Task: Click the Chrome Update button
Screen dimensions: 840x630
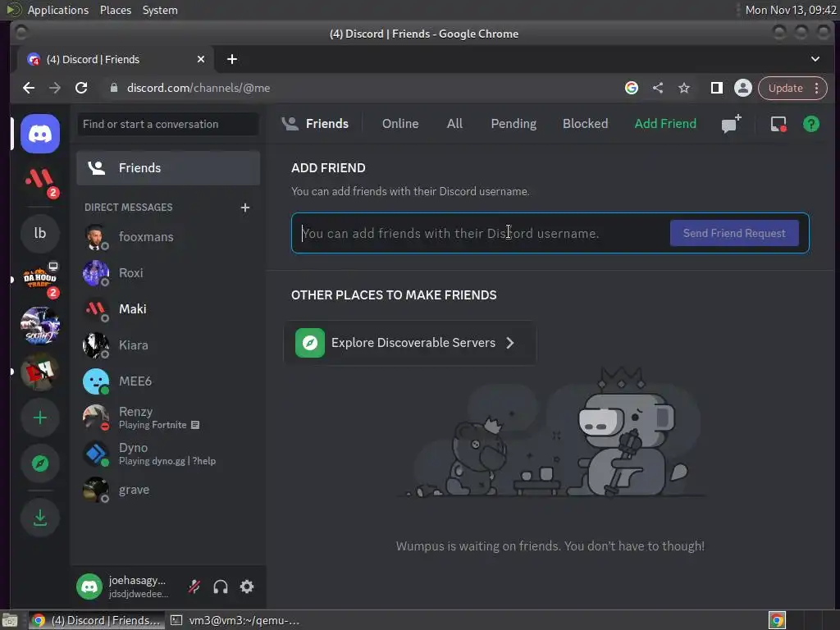Action: tap(785, 88)
